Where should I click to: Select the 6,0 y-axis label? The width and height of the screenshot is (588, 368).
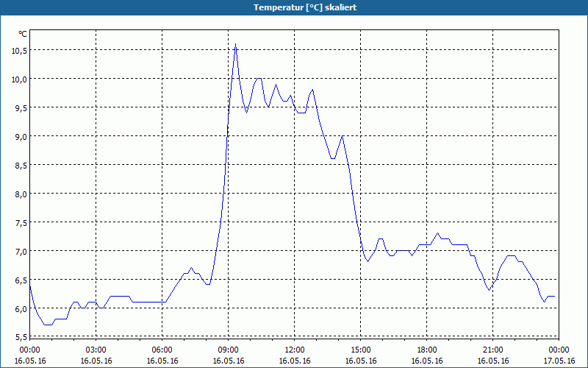tap(21, 308)
